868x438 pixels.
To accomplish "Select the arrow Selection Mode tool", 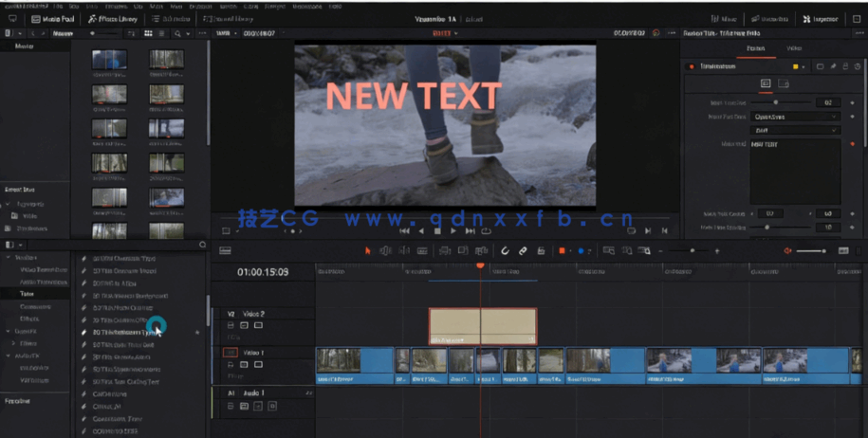I will click(x=367, y=251).
